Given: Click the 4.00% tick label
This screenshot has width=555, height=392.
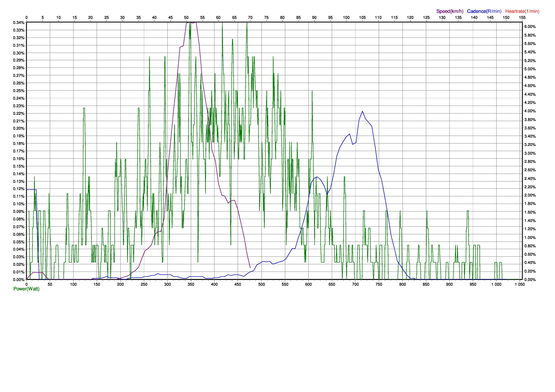Looking at the screenshot, I should 530,111.
